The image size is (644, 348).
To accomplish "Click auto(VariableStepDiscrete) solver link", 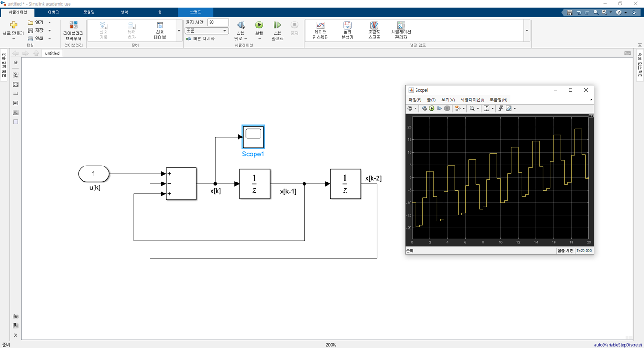I will click(618, 345).
